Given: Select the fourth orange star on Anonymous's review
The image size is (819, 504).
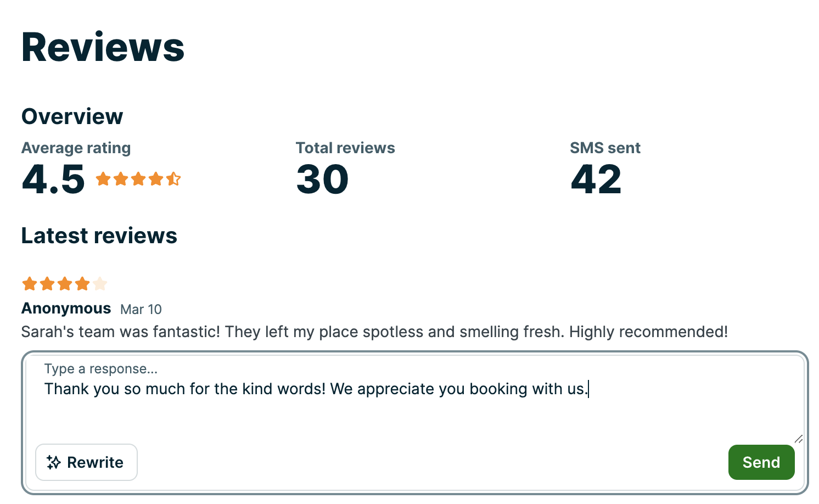Looking at the screenshot, I should (82, 283).
